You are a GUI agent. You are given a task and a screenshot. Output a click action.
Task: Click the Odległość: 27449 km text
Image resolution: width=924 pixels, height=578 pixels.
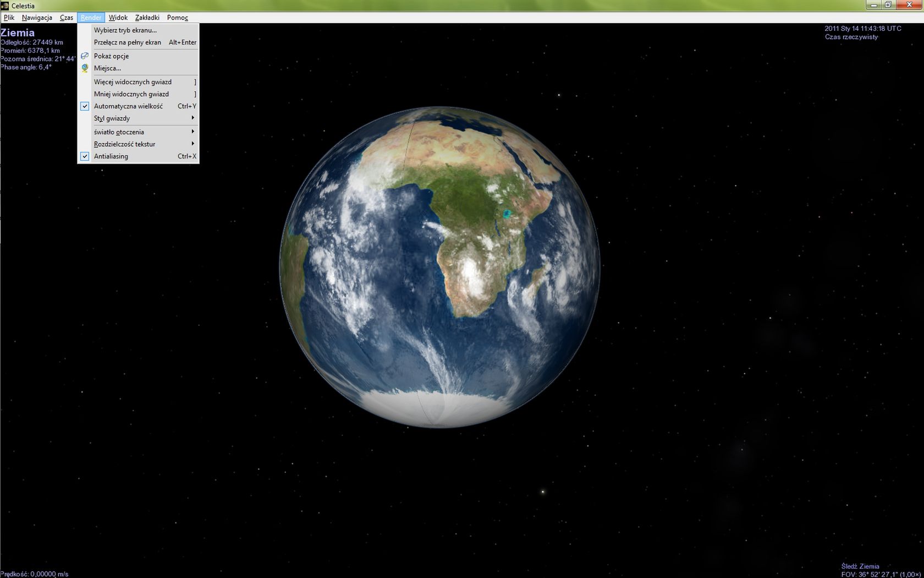(32, 42)
